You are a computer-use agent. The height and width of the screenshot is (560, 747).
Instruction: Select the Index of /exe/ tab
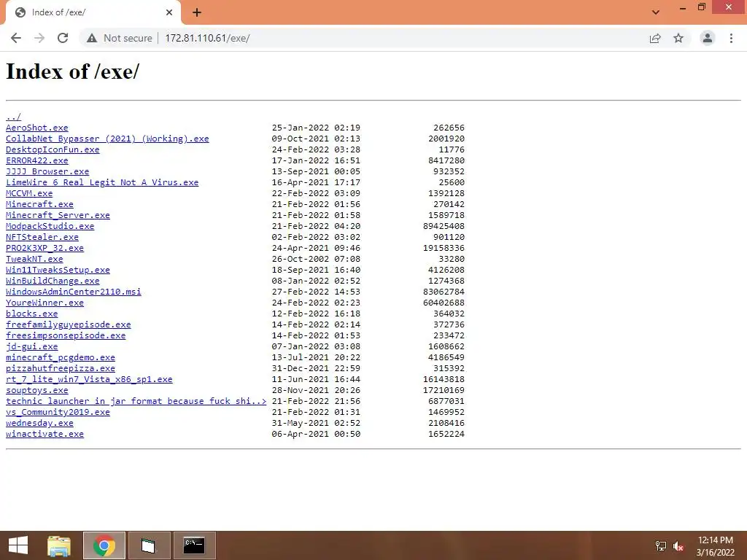(x=93, y=12)
